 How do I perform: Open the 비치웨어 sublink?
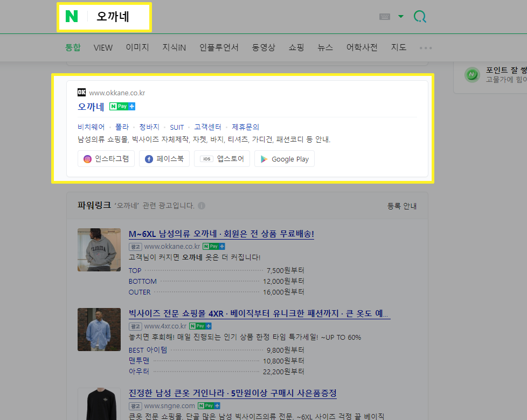point(91,127)
